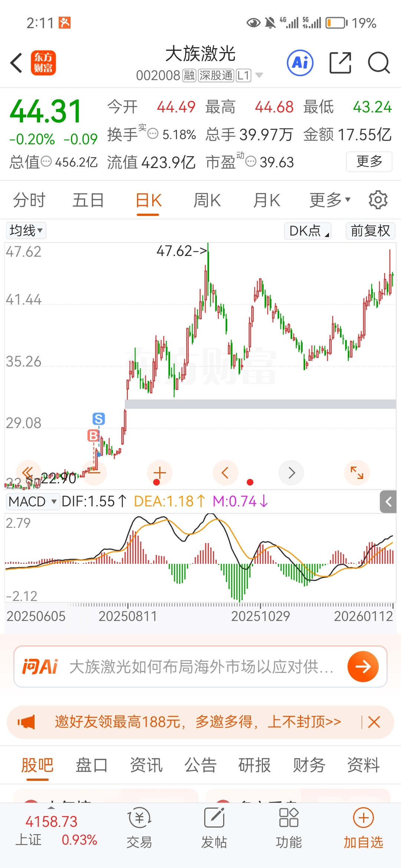Move chart cursor right one candle

point(291,473)
